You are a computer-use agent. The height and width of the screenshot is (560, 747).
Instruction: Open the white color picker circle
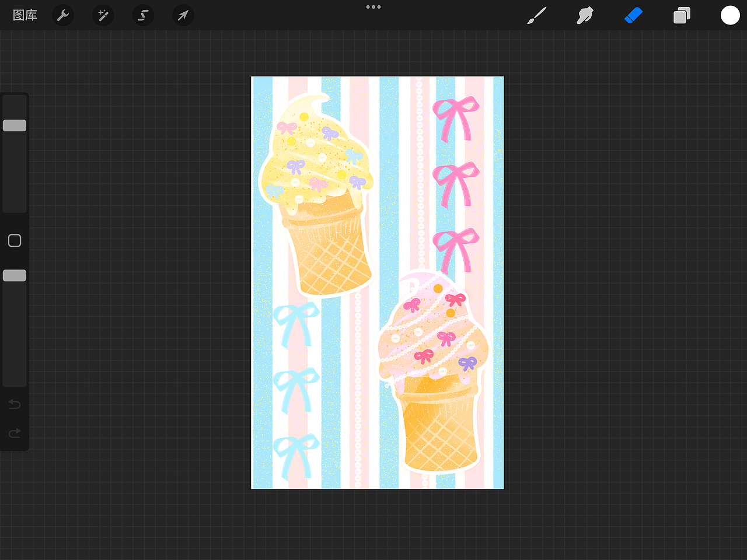(730, 15)
